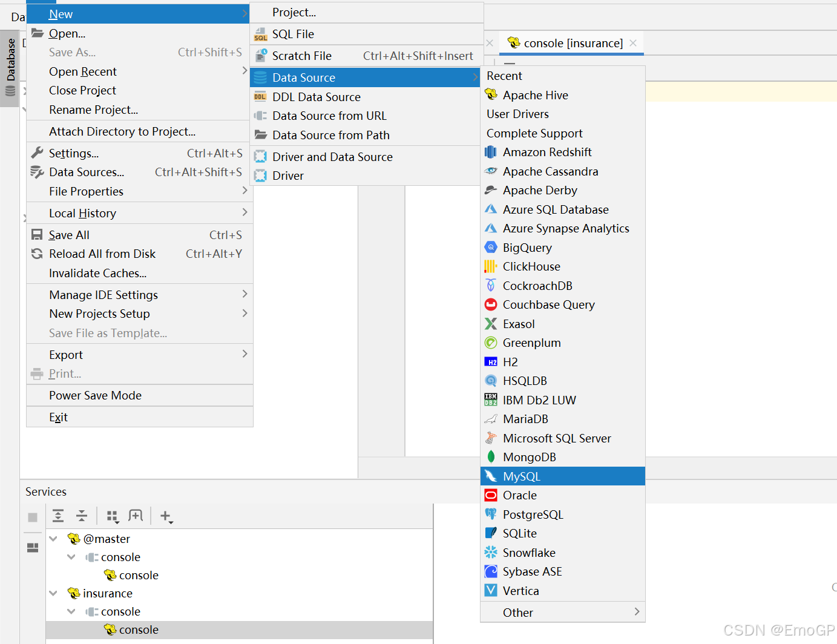Click Open in New Tab icon in Services
The height and width of the screenshot is (644, 837).
[x=136, y=516]
